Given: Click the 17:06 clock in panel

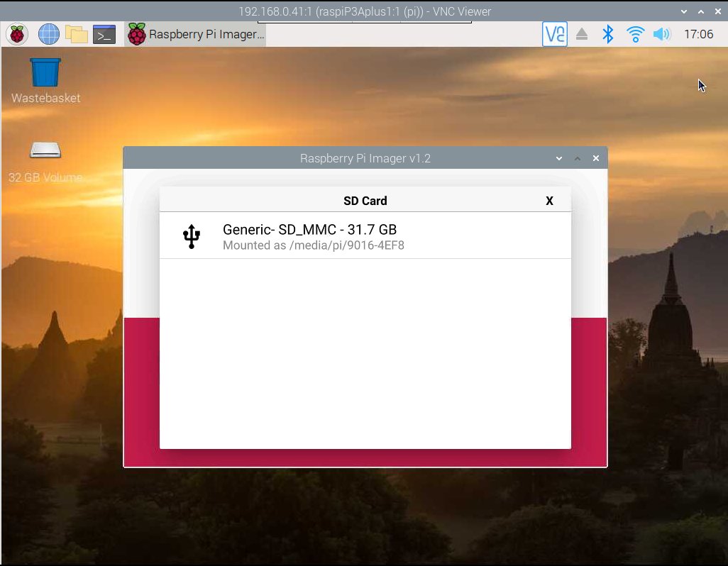Looking at the screenshot, I should (698, 34).
